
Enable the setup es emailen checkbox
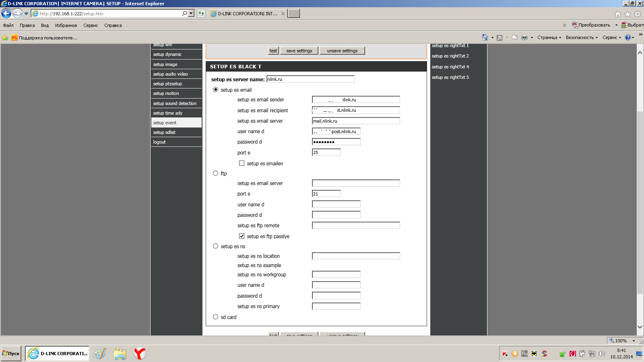point(242,163)
